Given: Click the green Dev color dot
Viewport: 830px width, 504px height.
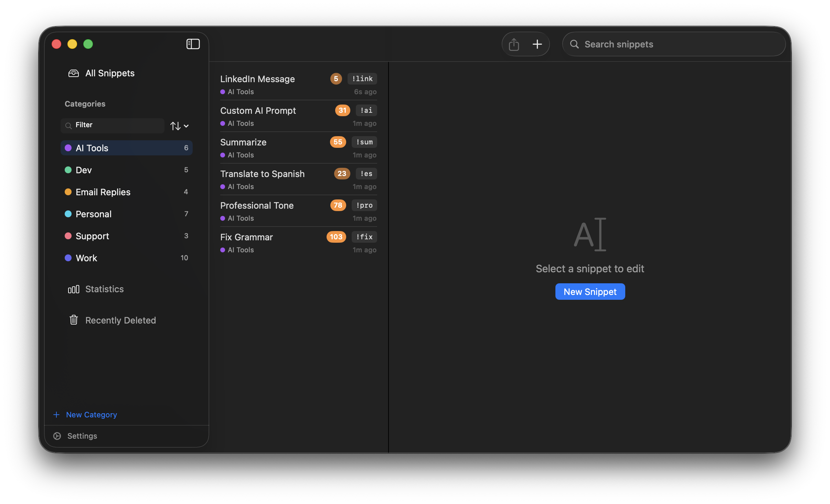Looking at the screenshot, I should point(68,170).
